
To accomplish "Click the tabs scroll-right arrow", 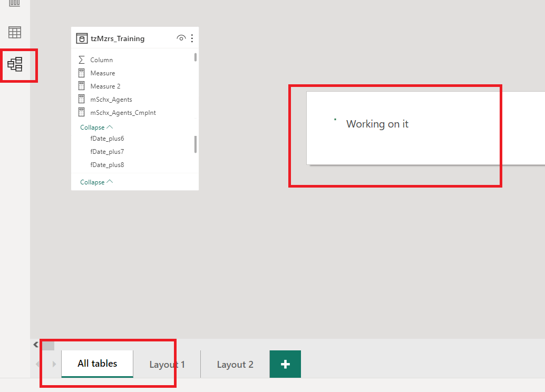I will 54,364.
